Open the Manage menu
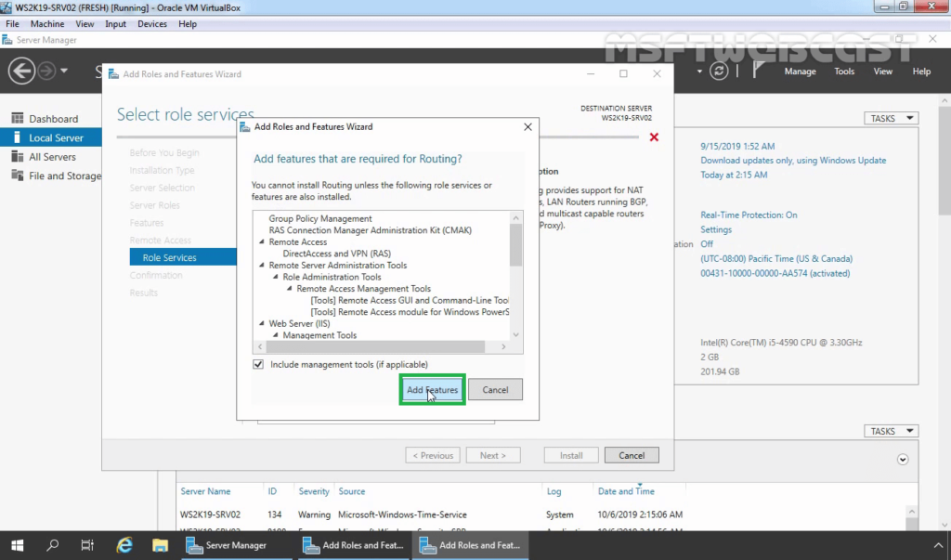951x560 pixels. (800, 71)
